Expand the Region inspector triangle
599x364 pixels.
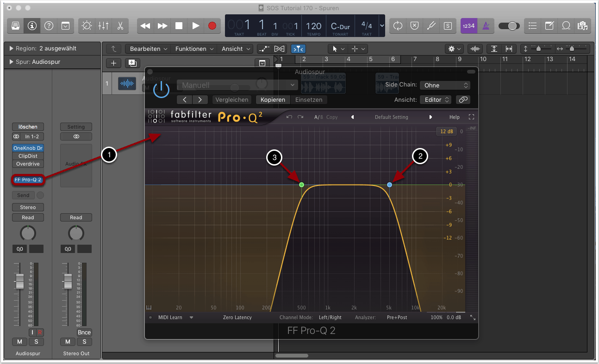[11, 49]
